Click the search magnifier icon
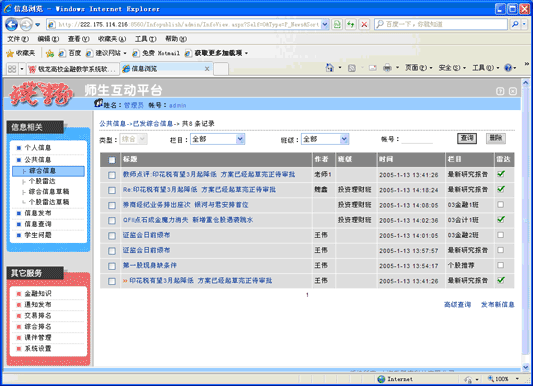The image size is (533, 386). point(515,24)
